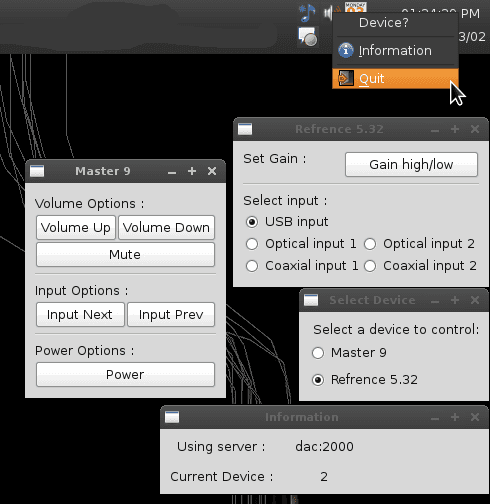Click the current device value 2
Image resolution: width=490 pixels, height=504 pixels.
[x=324, y=477]
